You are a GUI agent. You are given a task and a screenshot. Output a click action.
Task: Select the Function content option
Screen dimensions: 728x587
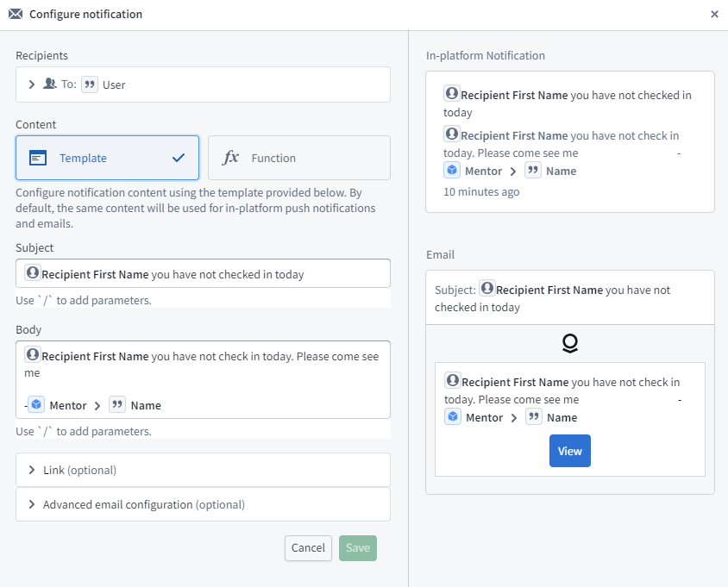[298, 158]
